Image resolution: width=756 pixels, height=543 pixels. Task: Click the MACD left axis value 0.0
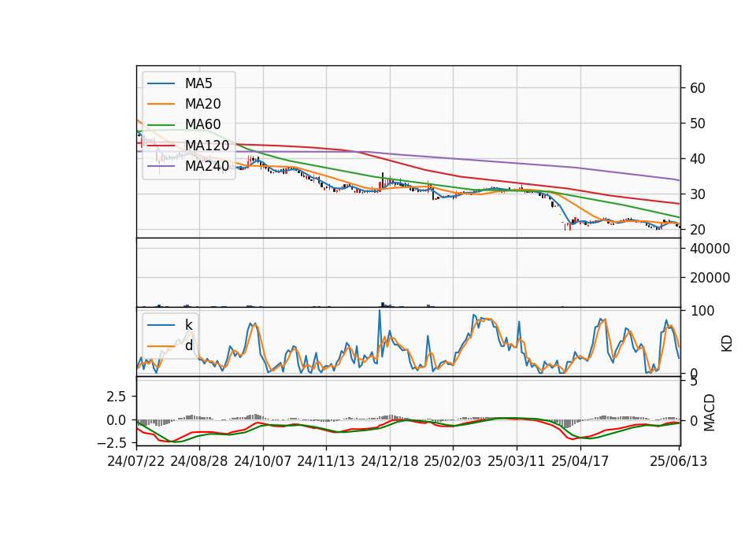[x=117, y=420]
